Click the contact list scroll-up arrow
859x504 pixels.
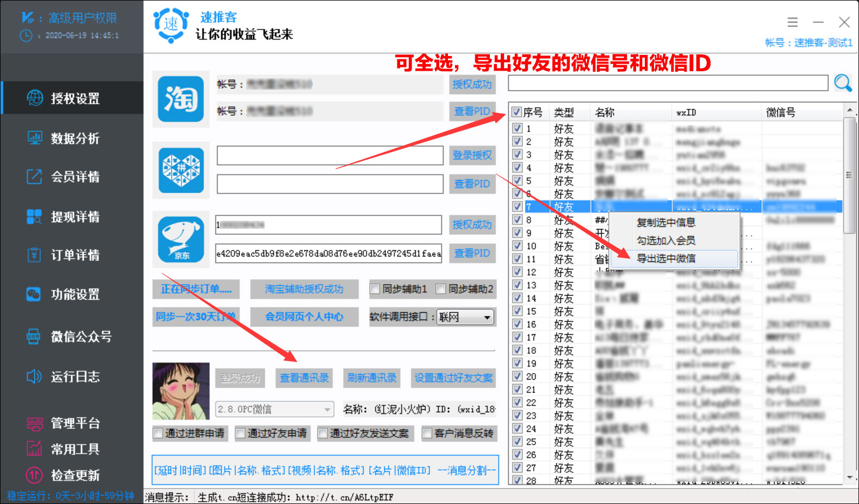849,110
